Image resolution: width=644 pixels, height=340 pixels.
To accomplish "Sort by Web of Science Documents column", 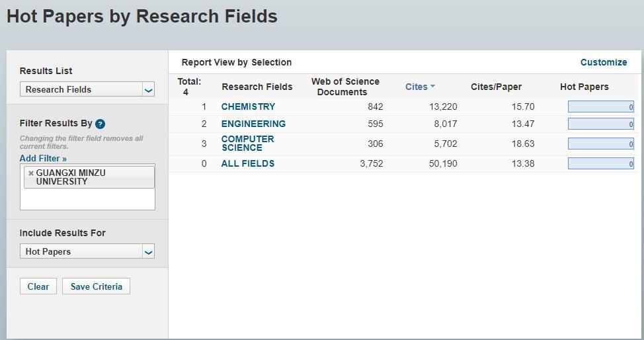I will click(345, 87).
